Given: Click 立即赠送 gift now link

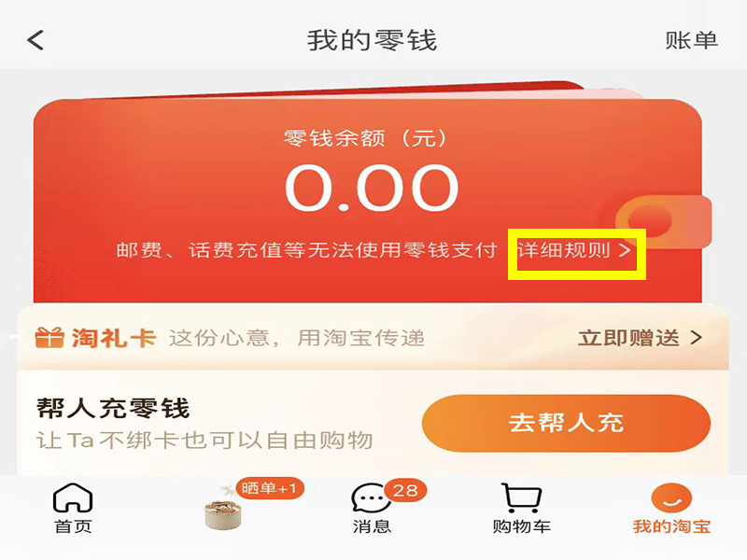Looking at the screenshot, I should coord(628,338).
